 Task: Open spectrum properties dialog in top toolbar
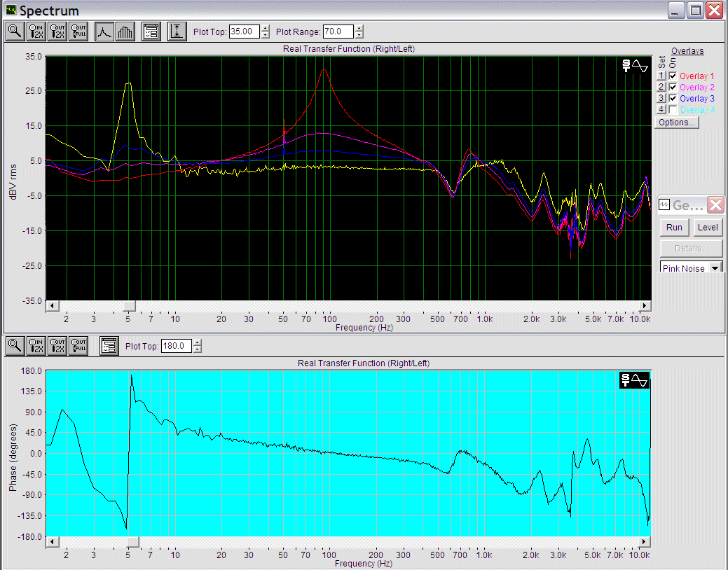(x=151, y=32)
